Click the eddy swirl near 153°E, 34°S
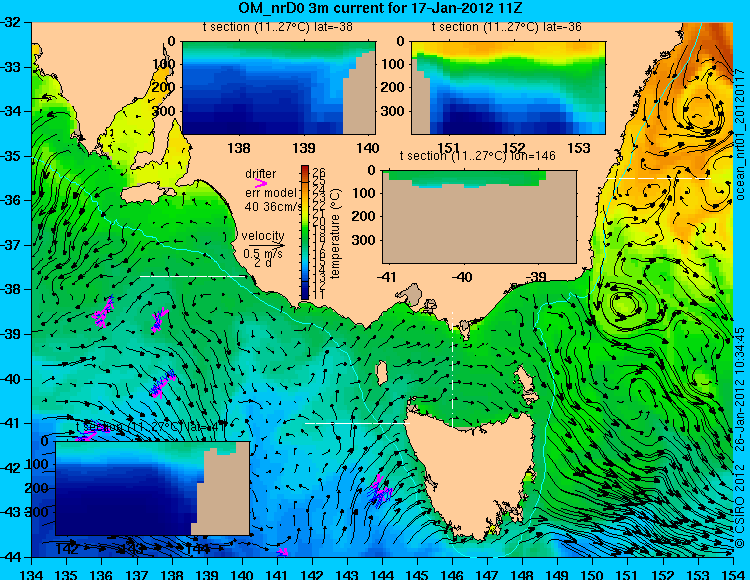The width and height of the screenshot is (750, 580). click(700, 113)
